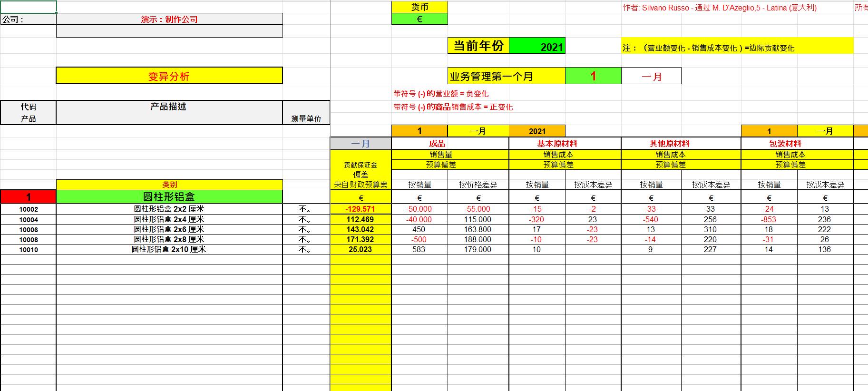Select the basic material value '-320'
The width and height of the screenshot is (868, 391).
pyautogui.click(x=537, y=219)
